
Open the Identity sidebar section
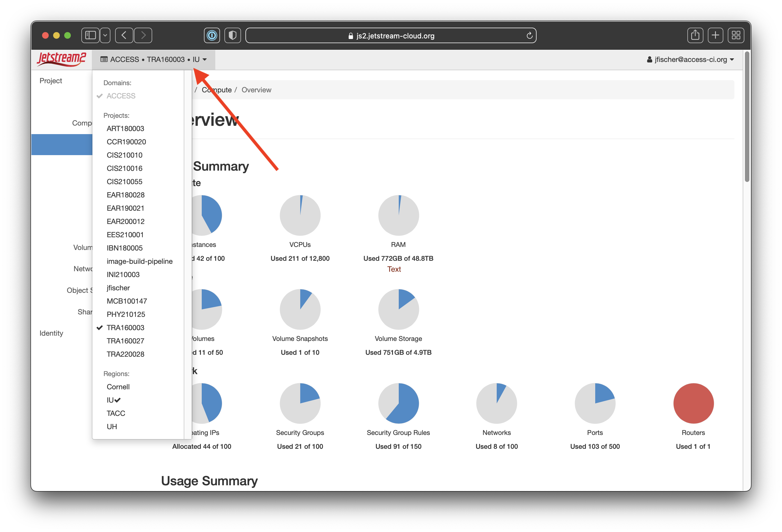(x=51, y=333)
